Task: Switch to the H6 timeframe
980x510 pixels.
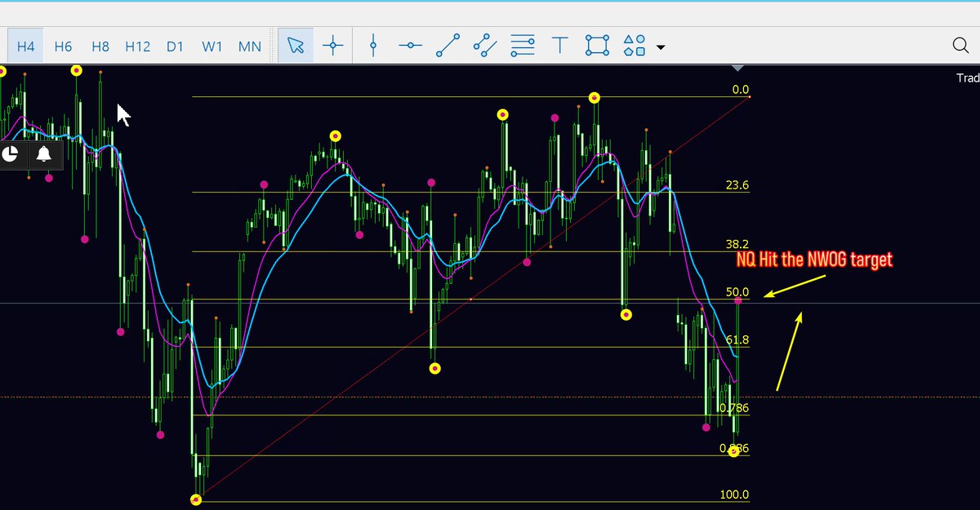Action: (x=63, y=47)
